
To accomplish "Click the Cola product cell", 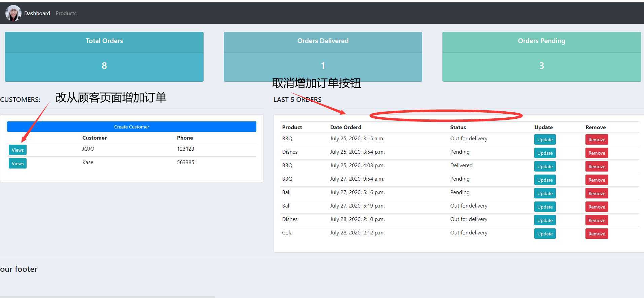I will [x=287, y=232].
